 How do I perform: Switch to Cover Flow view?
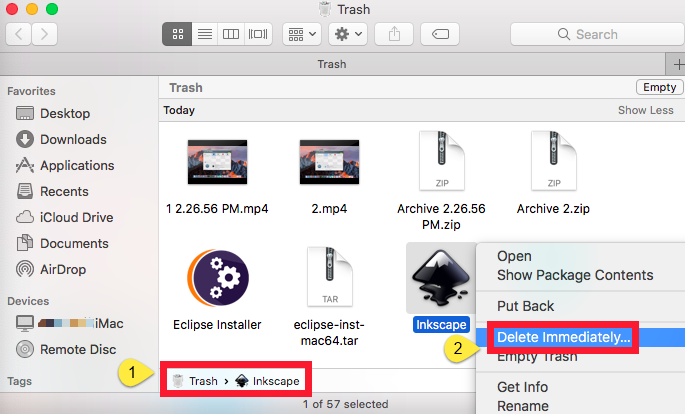pos(258,34)
